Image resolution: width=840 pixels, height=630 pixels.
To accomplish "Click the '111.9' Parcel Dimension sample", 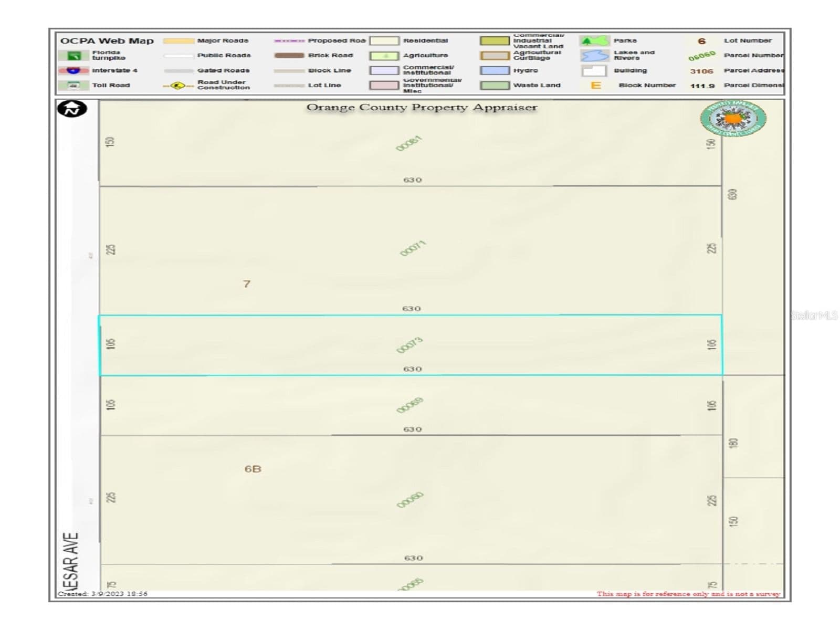I will [702, 86].
